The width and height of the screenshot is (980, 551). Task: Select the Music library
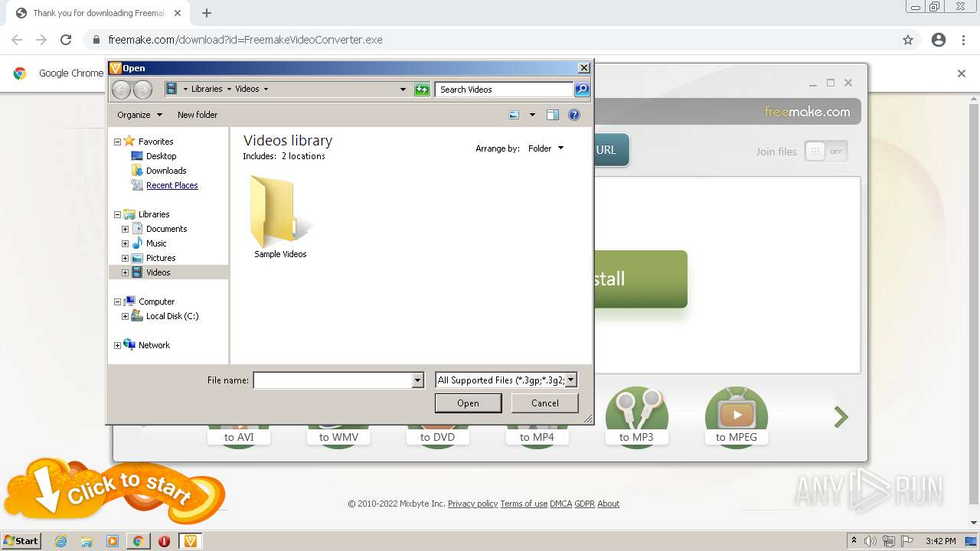[156, 243]
